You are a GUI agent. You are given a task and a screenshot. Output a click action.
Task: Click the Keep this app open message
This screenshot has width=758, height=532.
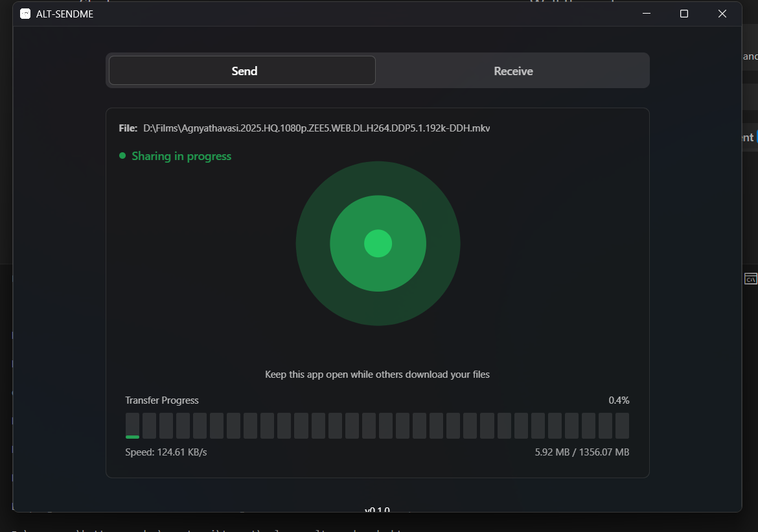[378, 375]
